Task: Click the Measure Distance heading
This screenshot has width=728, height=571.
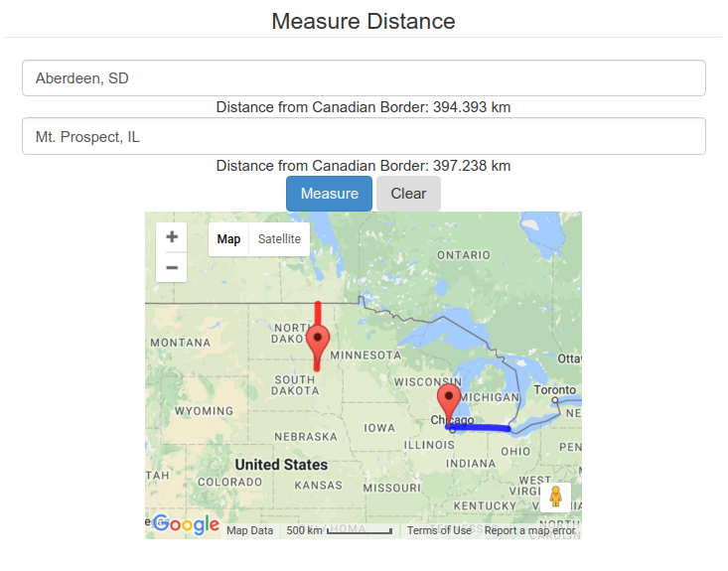Action: point(364,22)
